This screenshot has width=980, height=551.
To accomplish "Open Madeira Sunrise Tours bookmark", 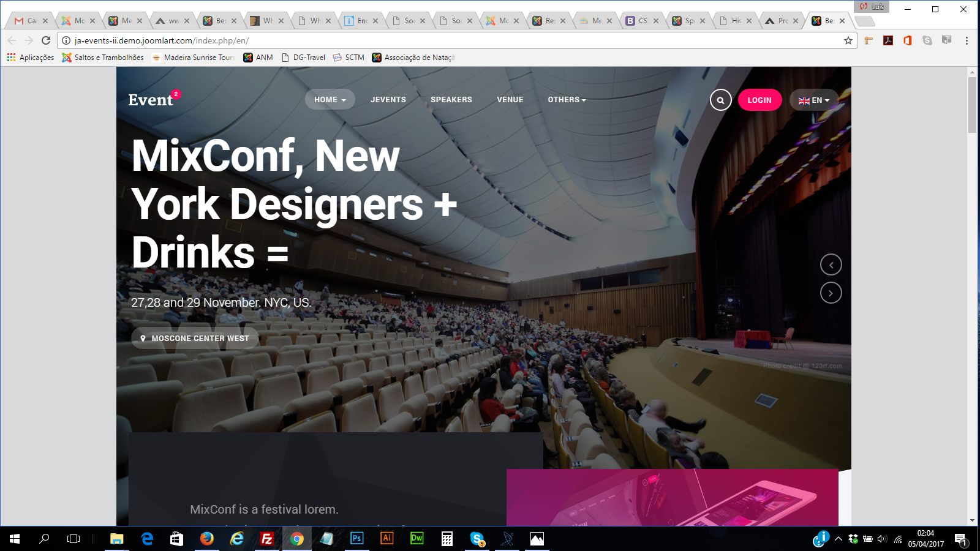I will 193,58.
